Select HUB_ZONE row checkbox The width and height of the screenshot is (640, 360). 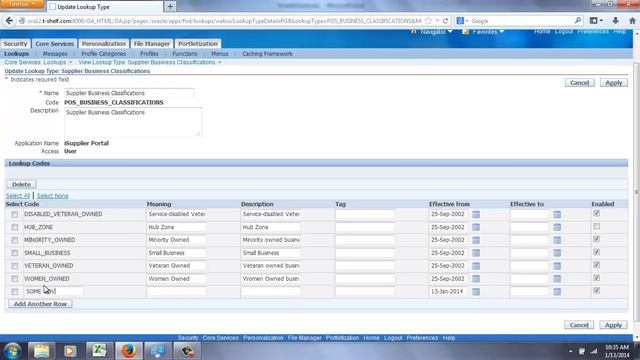(x=15, y=227)
